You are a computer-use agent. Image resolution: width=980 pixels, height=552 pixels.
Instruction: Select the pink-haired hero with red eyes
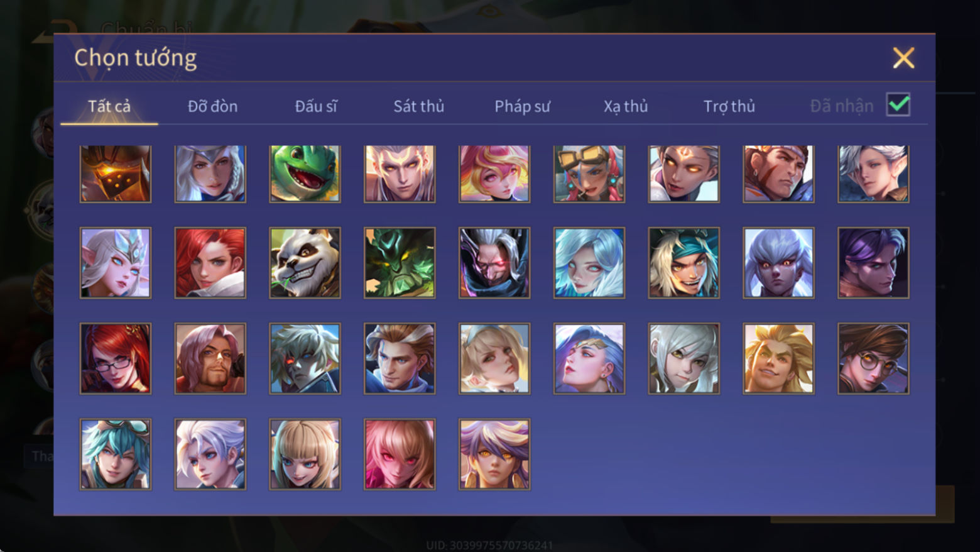tap(400, 454)
